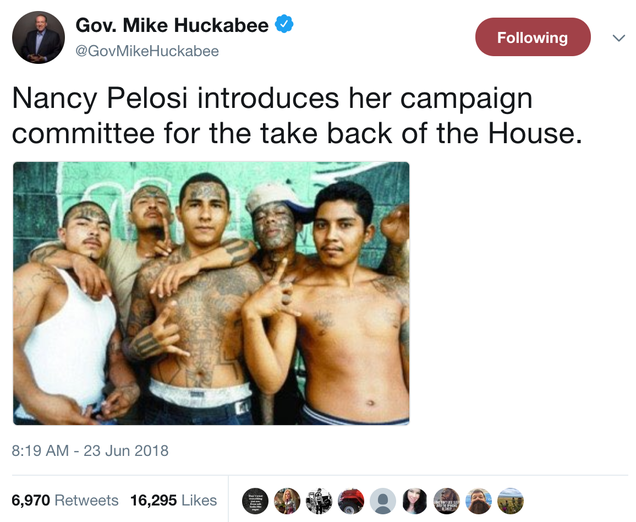Open the attached photo of five men
Image resolution: width=636 pixels, height=522 pixels.
(x=211, y=293)
